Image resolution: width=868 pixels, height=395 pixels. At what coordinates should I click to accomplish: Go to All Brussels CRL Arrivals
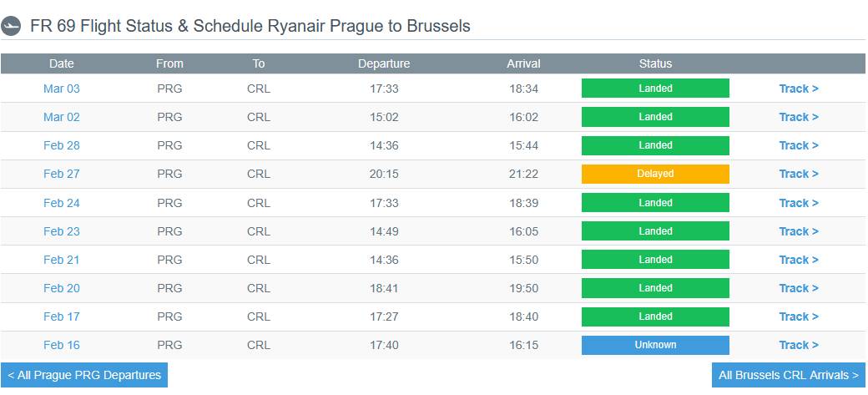coord(788,375)
